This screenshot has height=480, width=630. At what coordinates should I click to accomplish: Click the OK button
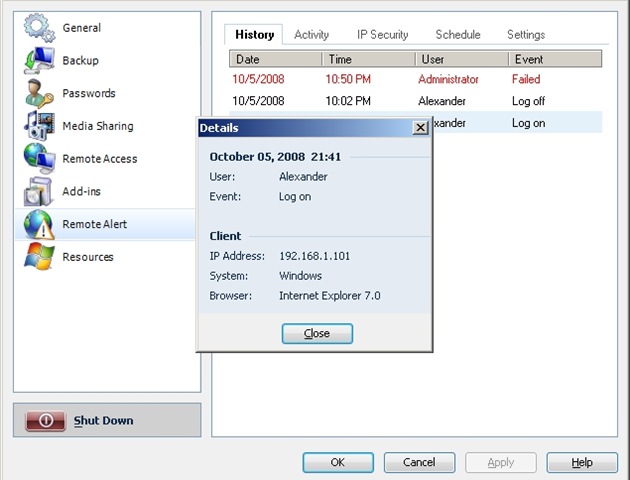click(338, 462)
